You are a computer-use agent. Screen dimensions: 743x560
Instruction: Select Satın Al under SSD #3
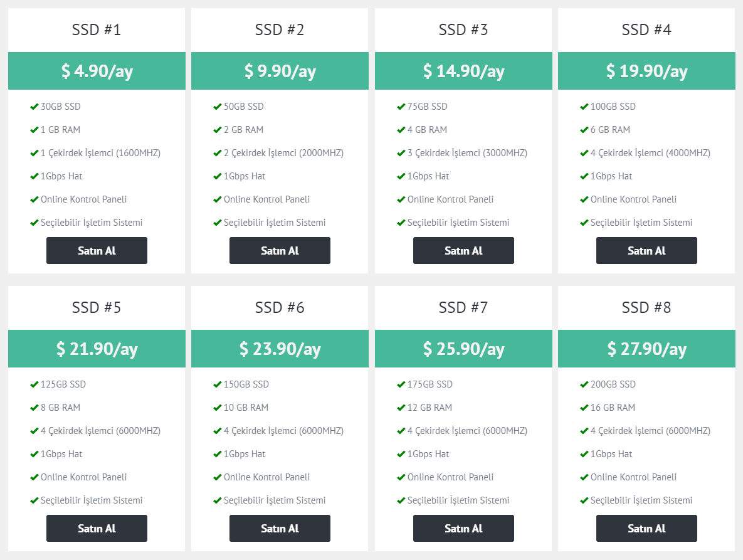click(x=463, y=251)
